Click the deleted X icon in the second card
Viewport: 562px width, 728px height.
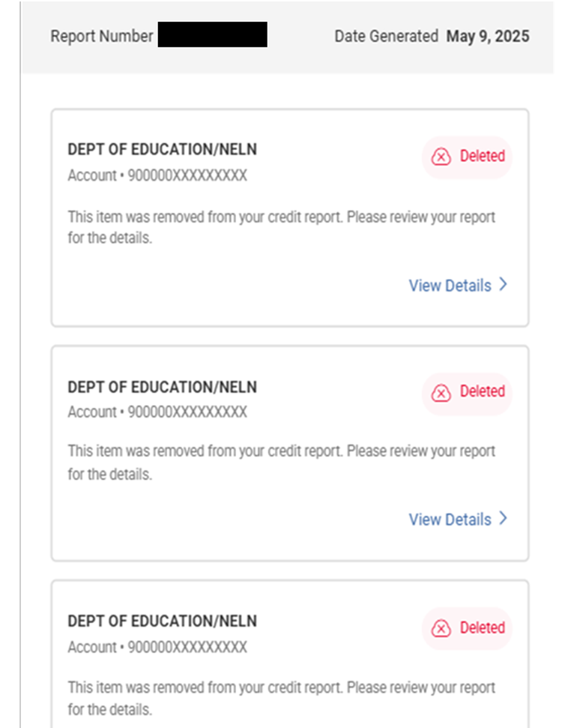coord(441,392)
